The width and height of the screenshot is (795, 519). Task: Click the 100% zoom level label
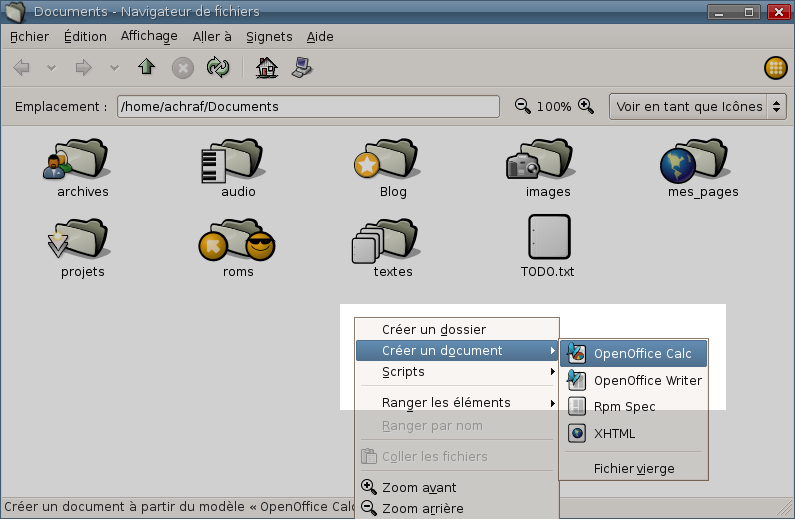click(554, 106)
